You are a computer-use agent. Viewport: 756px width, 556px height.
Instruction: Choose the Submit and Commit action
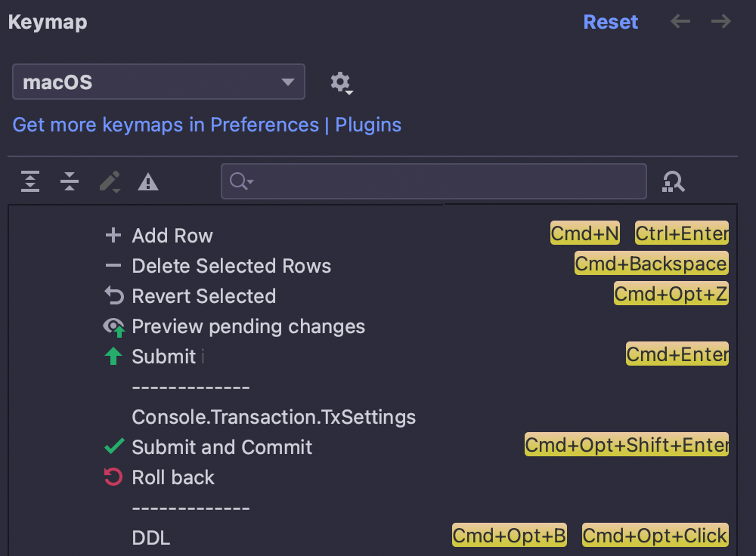[x=222, y=447]
